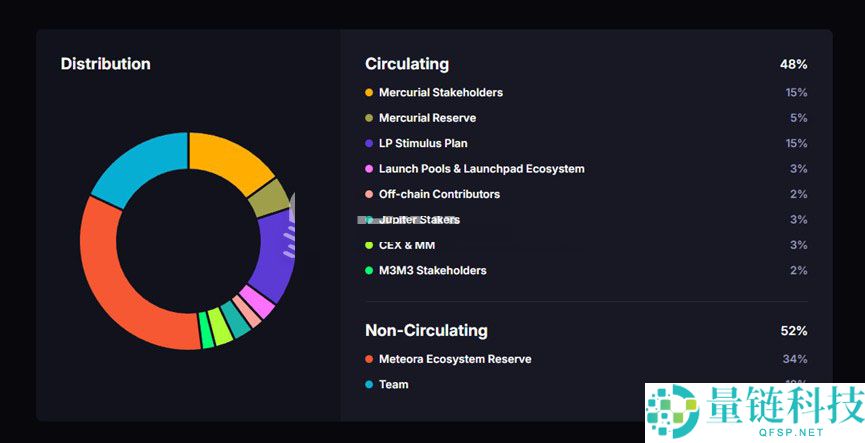Click the Distribution chart title
This screenshot has width=865, height=443.
(105, 64)
